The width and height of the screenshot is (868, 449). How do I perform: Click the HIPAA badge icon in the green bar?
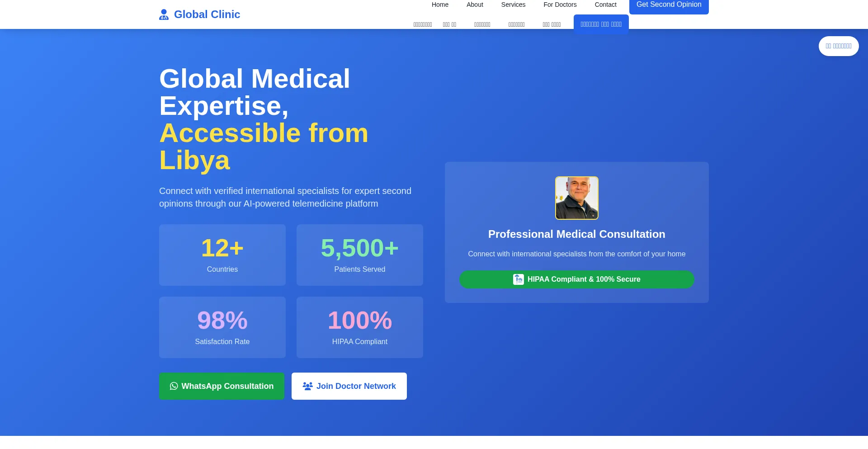click(x=518, y=279)
